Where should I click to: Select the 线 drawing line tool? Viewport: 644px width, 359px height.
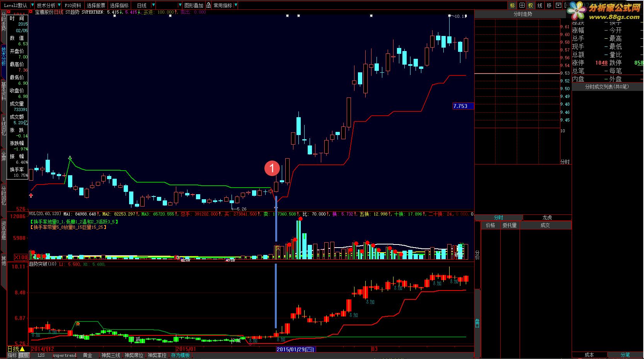coord(540,5)
